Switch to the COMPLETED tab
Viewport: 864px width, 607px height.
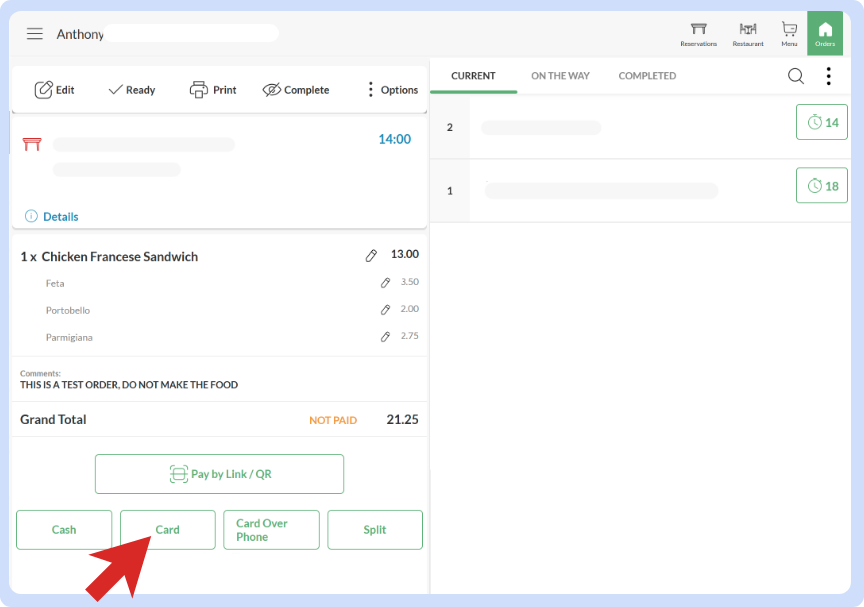646,75
